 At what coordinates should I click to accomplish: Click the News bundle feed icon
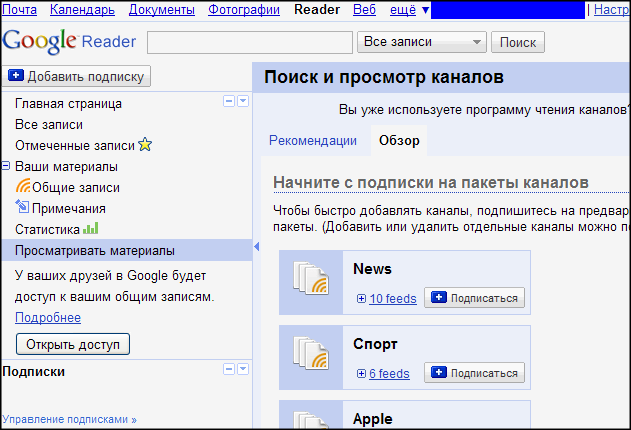click(311, 278)
